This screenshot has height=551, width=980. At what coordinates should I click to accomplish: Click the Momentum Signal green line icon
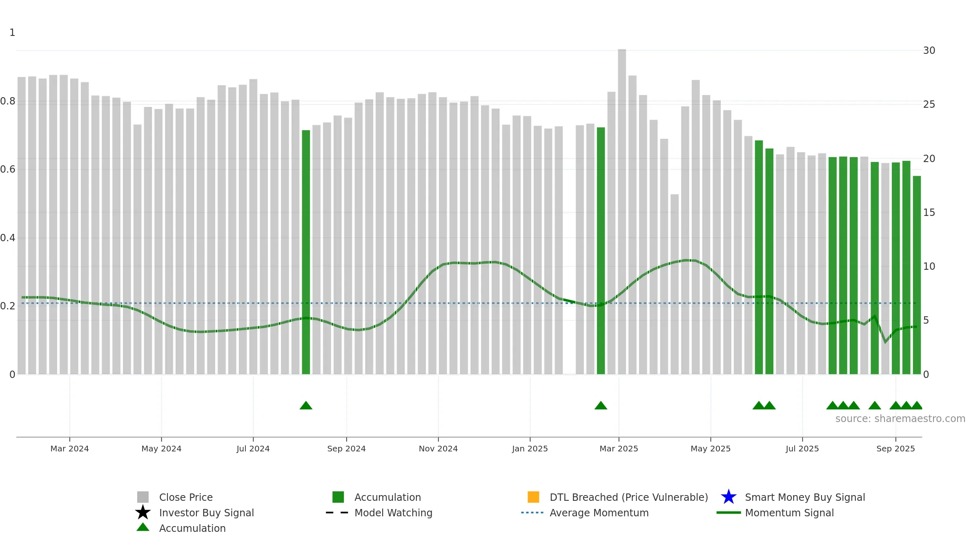[x=728, y=513]
